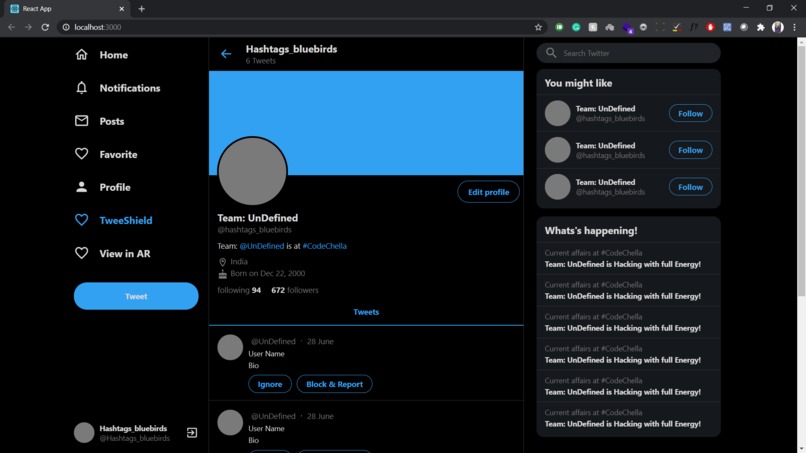Image resolution: width=806 pixels, height=453 pixels.
Task: Click the search magnifier icon
Action: click(551, 53)
